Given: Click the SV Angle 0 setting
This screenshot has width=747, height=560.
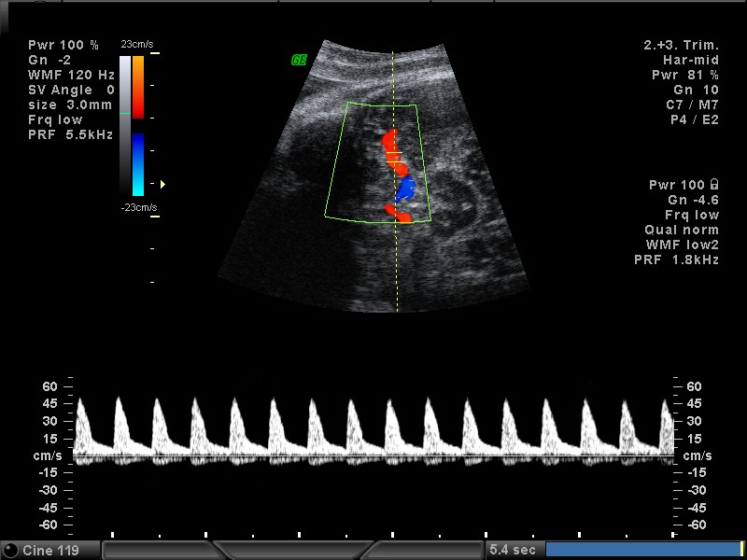Looking at the screenshot, I should [x=72, y=90].
